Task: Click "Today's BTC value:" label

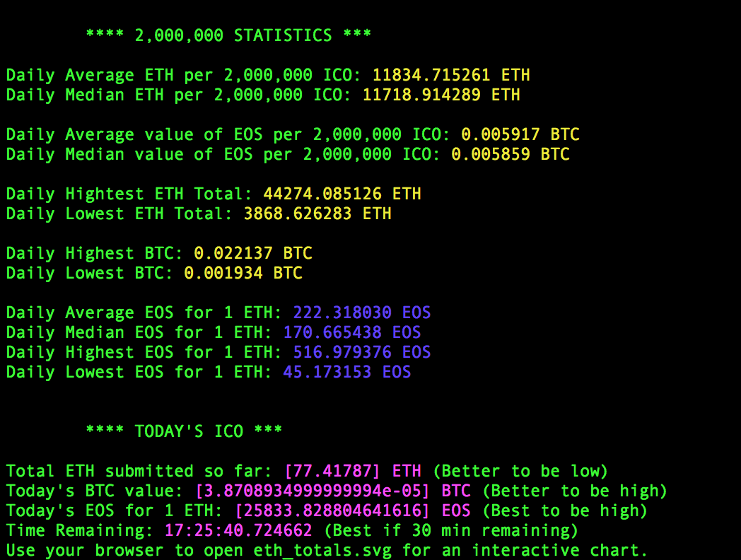Action: [95, 491]
